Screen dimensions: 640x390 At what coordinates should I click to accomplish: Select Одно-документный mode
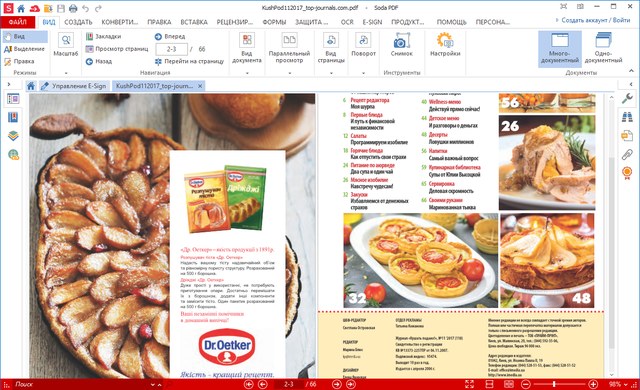pyautogui.click(x=603, y=49)
